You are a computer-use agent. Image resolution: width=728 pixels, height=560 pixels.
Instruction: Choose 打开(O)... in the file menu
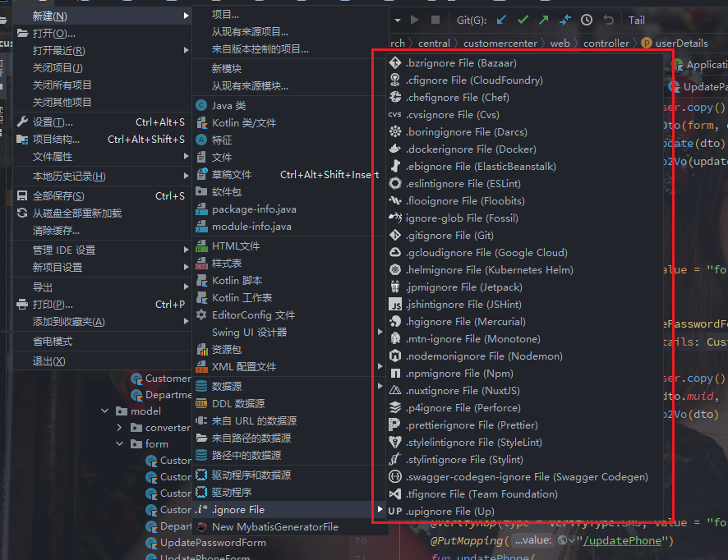(102, 33)
